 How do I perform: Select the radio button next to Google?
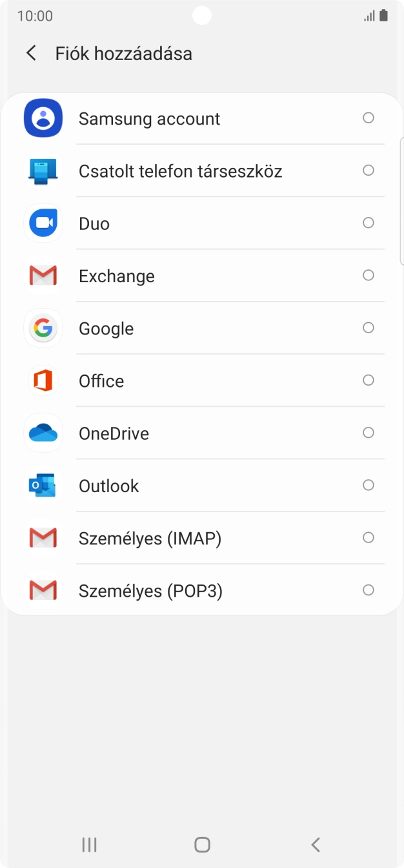[368, 327]
